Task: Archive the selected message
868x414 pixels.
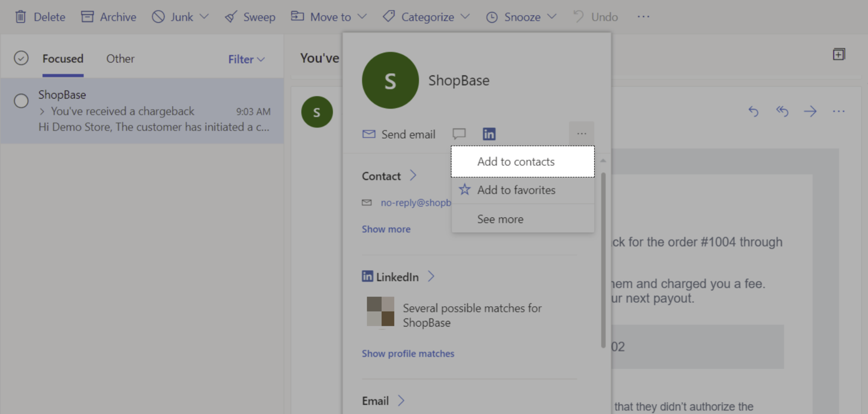Action: click(x=108, y=17)
